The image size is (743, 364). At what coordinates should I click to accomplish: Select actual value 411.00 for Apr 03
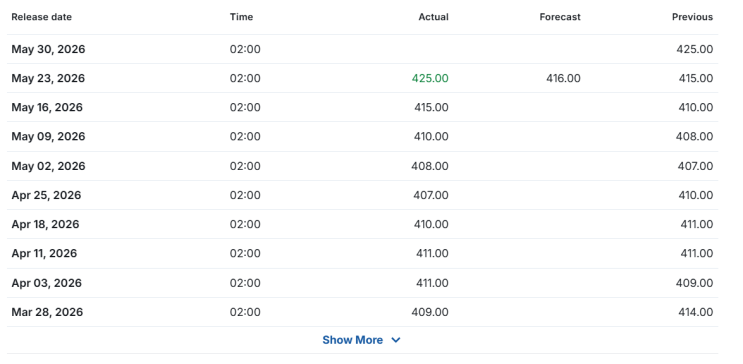432,283
